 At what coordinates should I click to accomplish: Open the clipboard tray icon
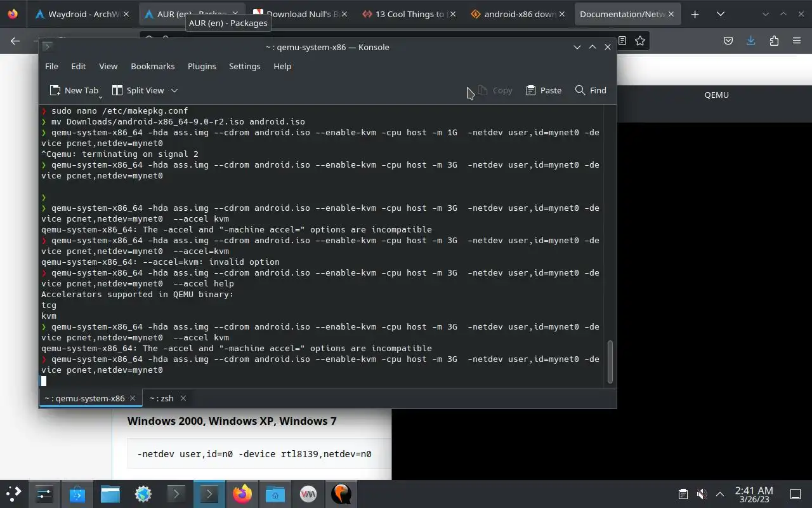tap(683, 494)
